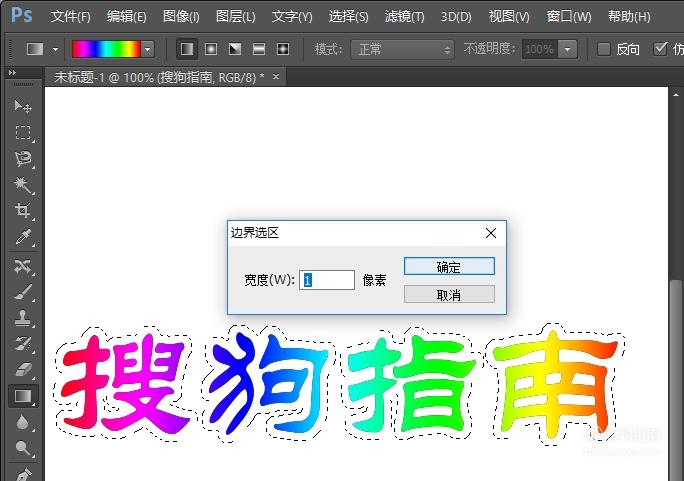Cancel the dialog with 取消
Viewport: 684px width, 481px height.
point(449,295)
